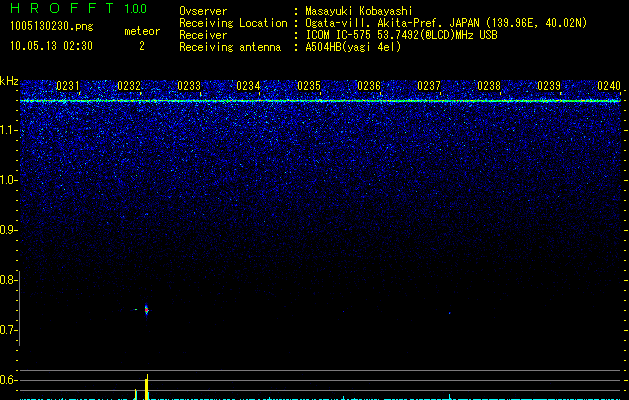Click the meteor count value 2
629x400 pixels.
coord(142,46)
